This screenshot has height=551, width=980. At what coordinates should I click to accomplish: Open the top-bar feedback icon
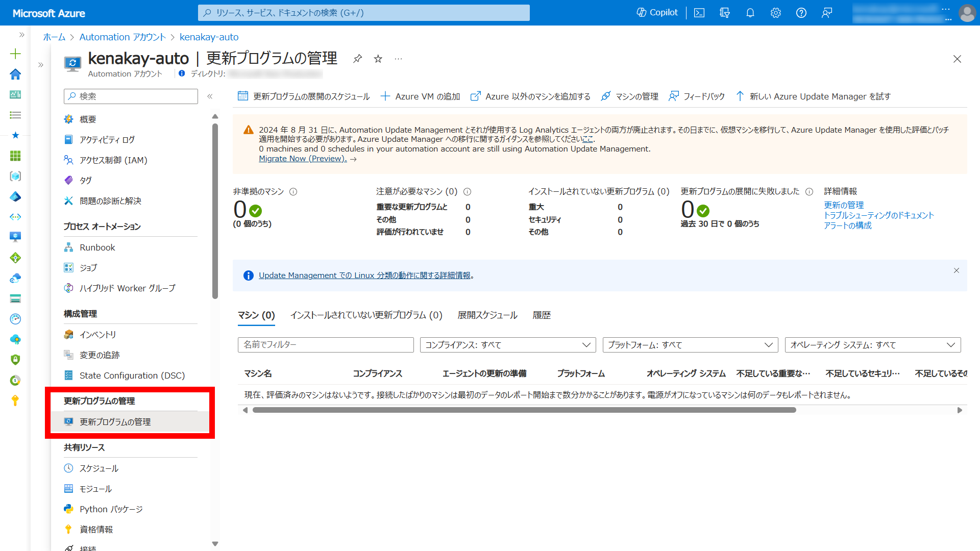click(x=827, y=13)
